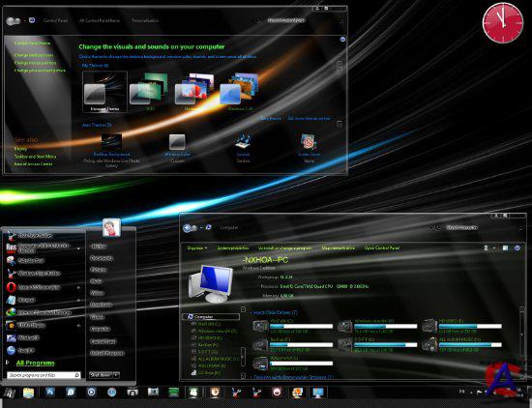Open Window Color settings icon
Viewport: 532px width, 408px height.
(x=177, y=142)
